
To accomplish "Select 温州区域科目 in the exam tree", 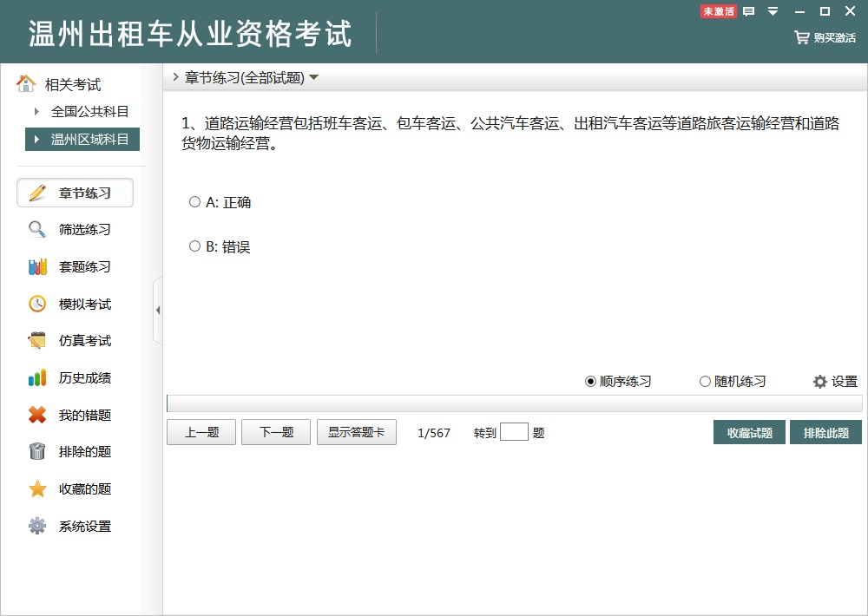I will pyautogui.click(x=82, y=139).
